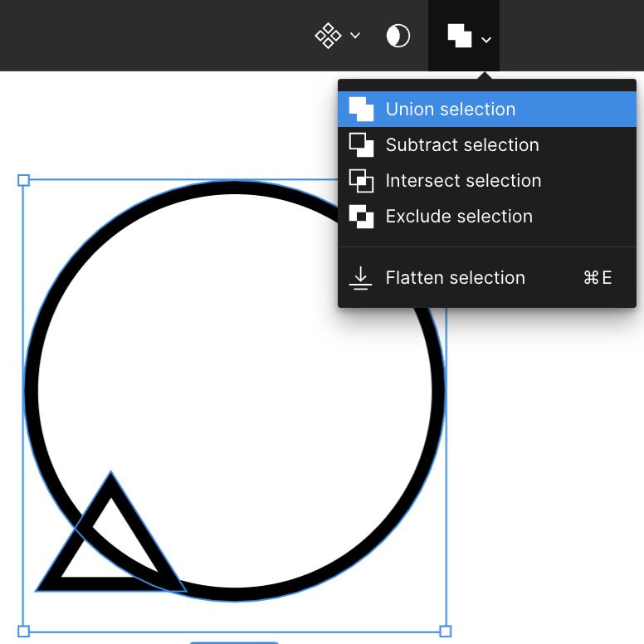Viewport: 644px width, 644px height.
Task: Choose Subtract selection from the menu
Action: coord(486,145)
